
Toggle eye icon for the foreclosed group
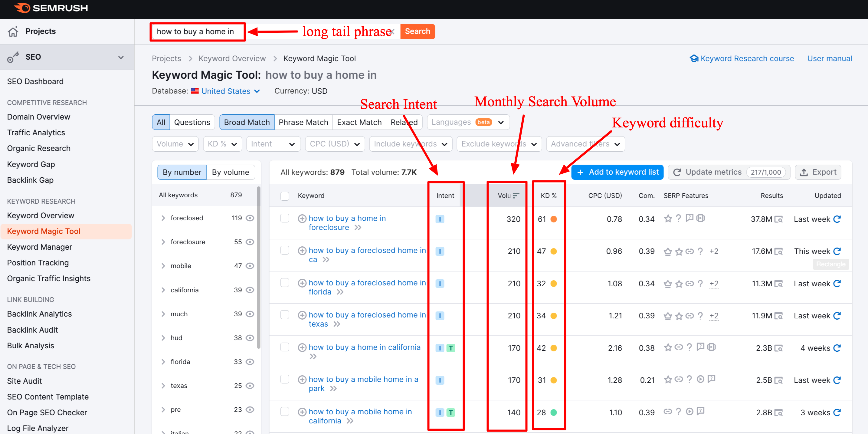(x=250, y=218)
